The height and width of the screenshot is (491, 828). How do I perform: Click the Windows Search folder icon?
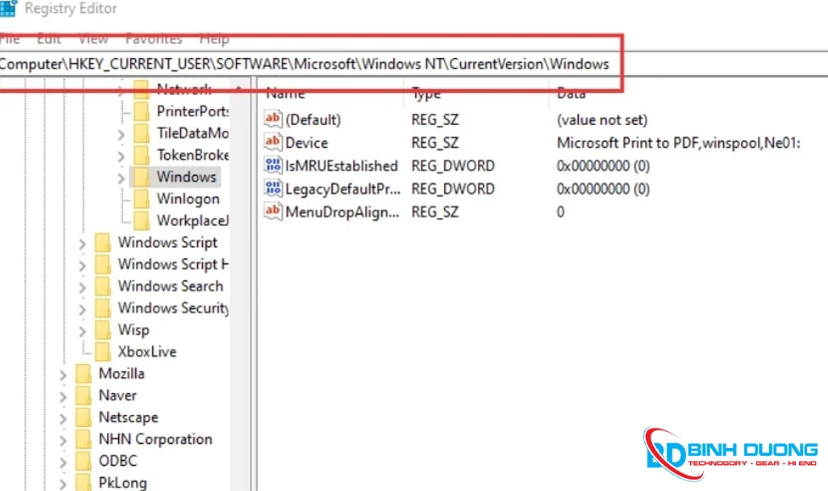point(102,286)
